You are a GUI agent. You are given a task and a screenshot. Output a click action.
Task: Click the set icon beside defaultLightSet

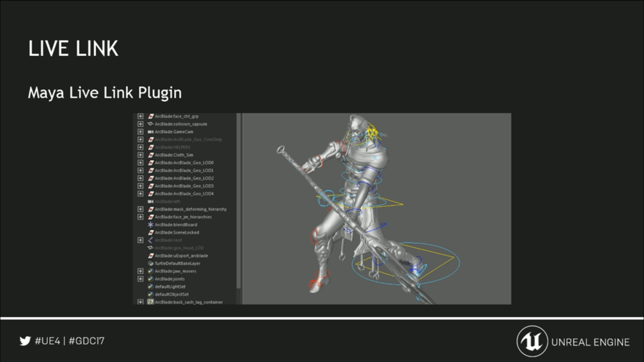(x=151, y=287)
